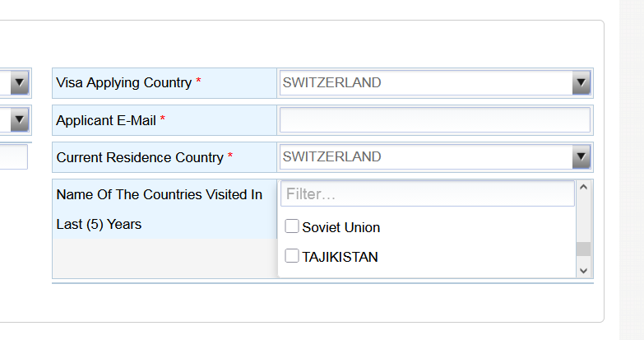Open the cut-off dropdown left of Applicant E-Mail
Viewport: 644px width, 340px height.
tap(21, 120)
